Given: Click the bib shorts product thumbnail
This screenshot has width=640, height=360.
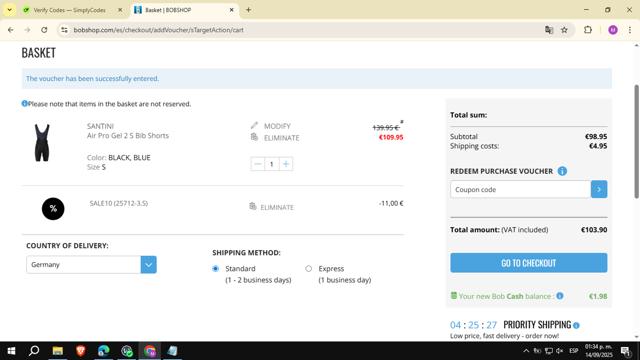Looking at the screenshot, I should point(42,143).
